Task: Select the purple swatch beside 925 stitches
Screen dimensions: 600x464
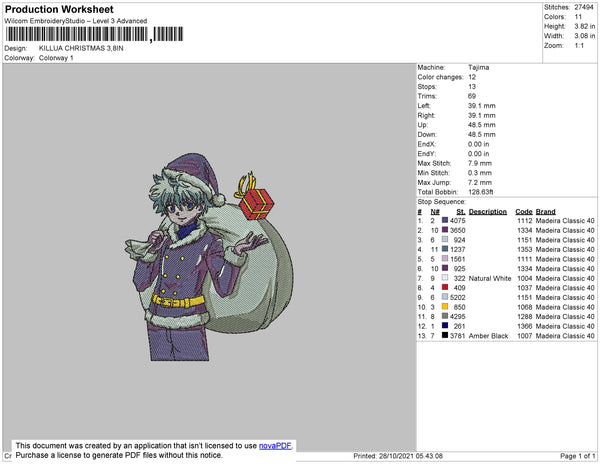Action: 445,268
